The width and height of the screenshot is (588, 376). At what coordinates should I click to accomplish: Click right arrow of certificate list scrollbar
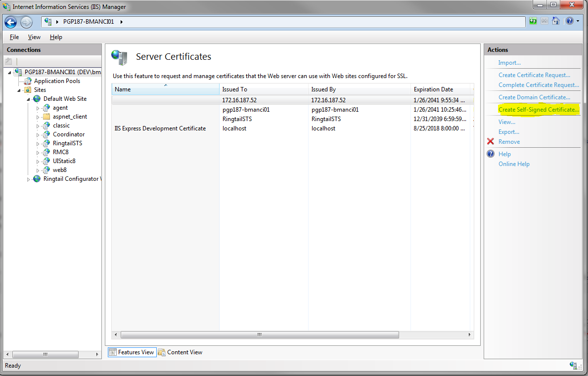(x=469, y=335)
